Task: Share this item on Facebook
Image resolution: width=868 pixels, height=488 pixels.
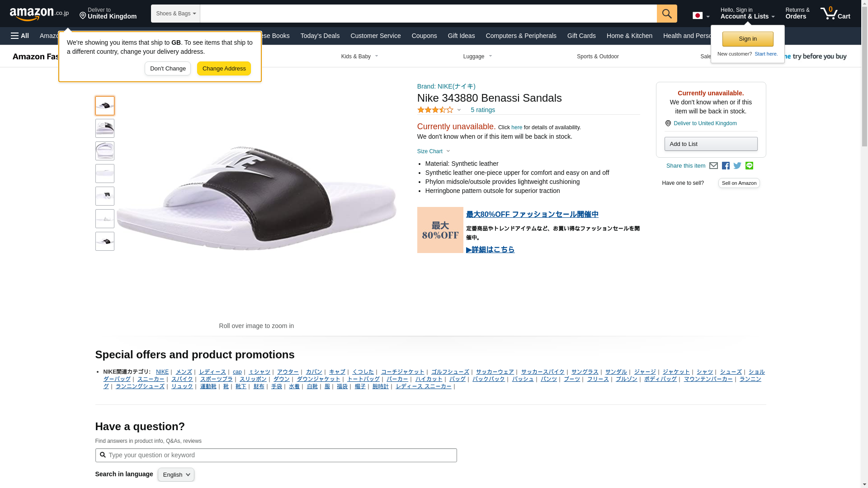Action: click(726, 166)
